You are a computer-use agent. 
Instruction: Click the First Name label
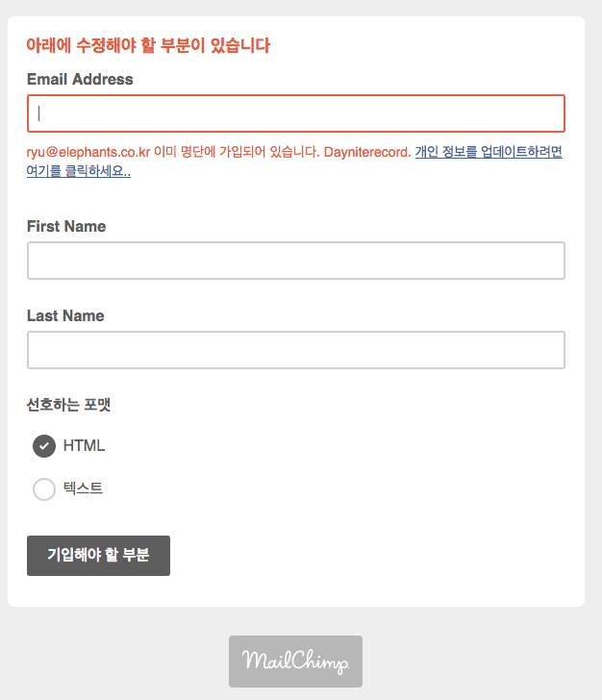pos(66,226)
